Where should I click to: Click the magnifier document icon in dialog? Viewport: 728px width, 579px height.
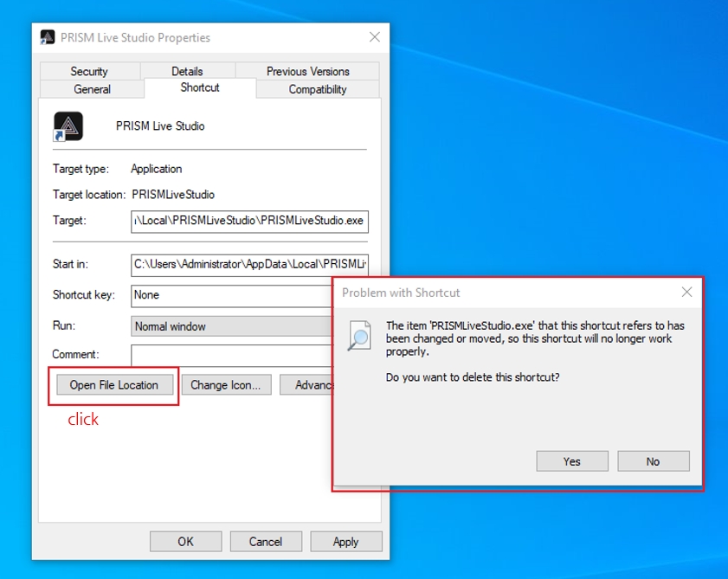tap(359, 336)
